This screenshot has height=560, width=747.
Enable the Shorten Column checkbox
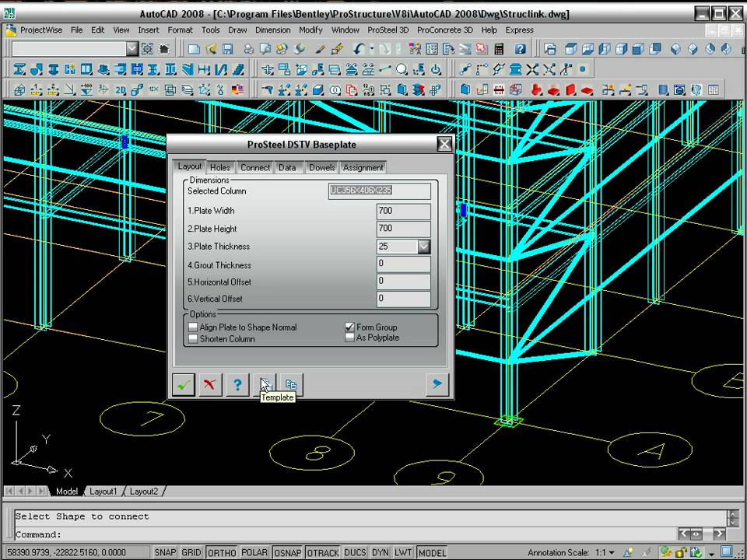(193, 339)
